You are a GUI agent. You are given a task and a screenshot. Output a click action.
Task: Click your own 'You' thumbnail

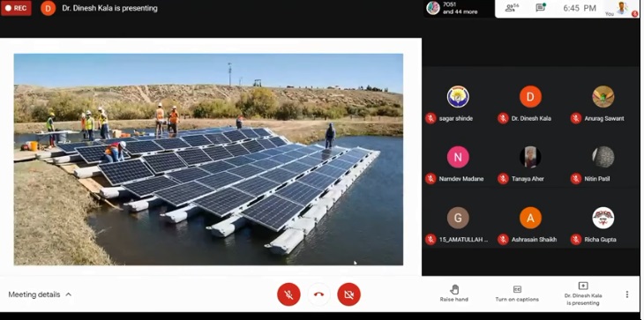click(621, 8)
